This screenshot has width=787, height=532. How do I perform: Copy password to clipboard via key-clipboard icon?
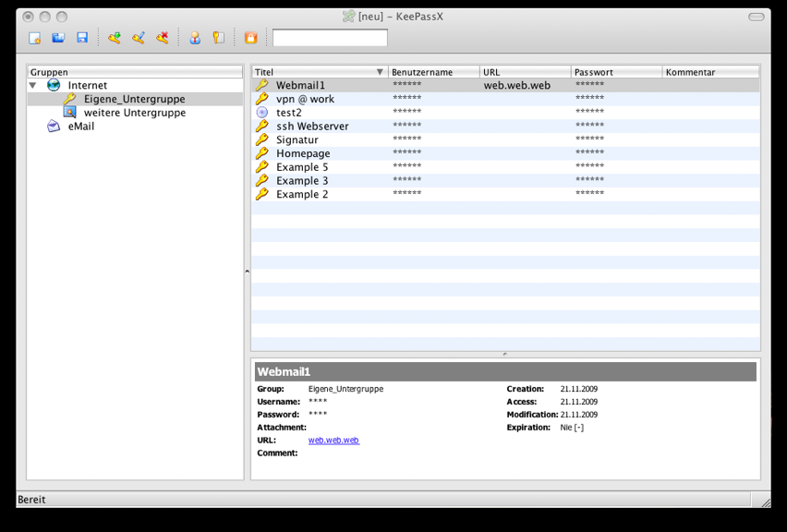(218, 38)
